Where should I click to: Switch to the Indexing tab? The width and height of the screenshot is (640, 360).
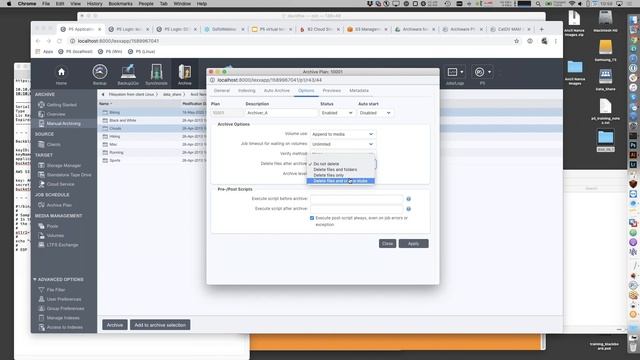tap(247, 91)
